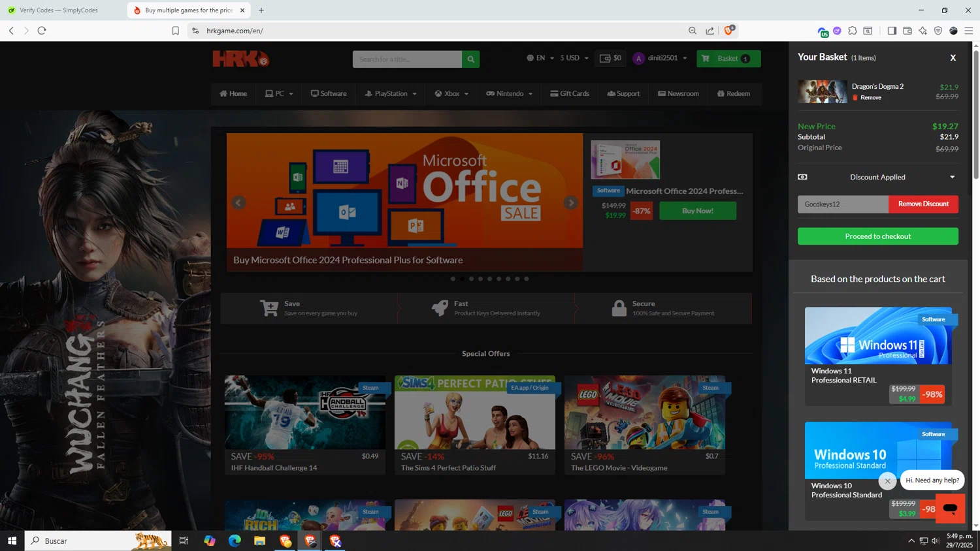Open the browser extensions puzzle icon
Viewport: 980px width, 551px height.
(853, 31)
